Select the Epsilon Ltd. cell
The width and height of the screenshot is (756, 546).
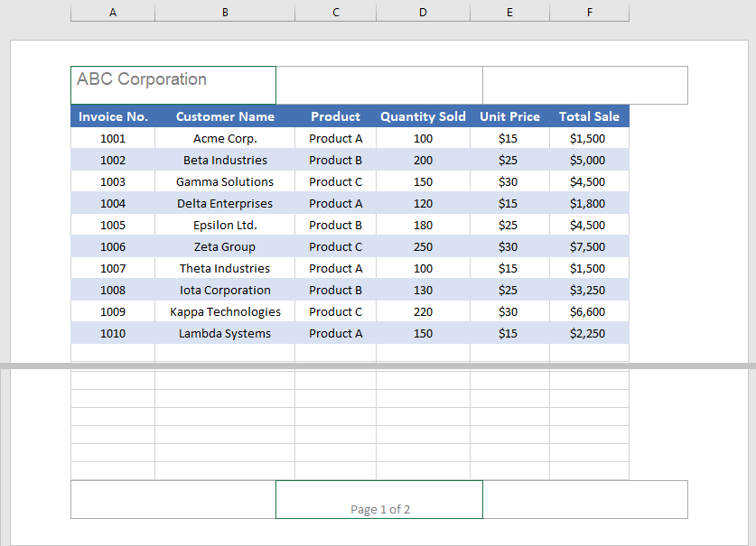click(225, 225)
